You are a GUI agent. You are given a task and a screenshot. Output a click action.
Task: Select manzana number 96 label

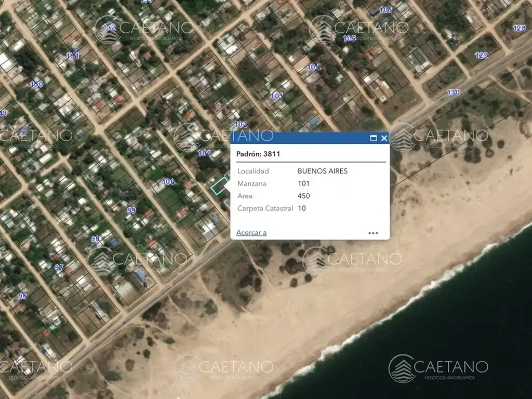pyautogui.click(x=22, y=296)
